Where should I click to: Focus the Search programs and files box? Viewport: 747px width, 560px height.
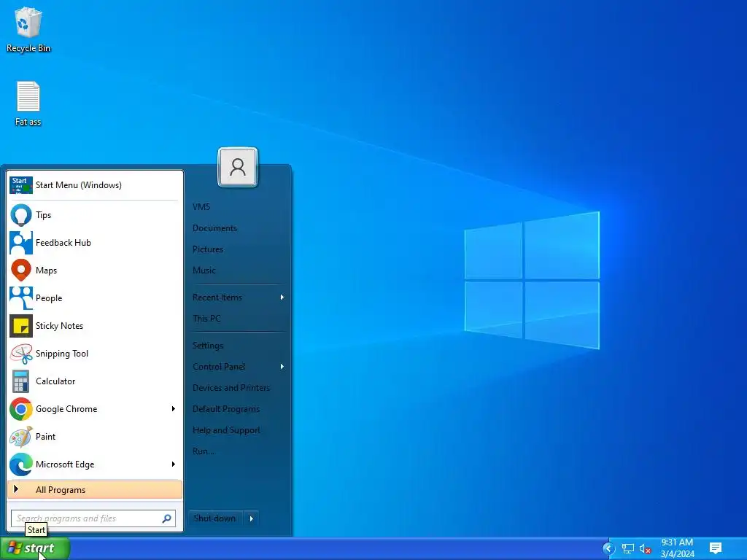click(x=93, y=518)
